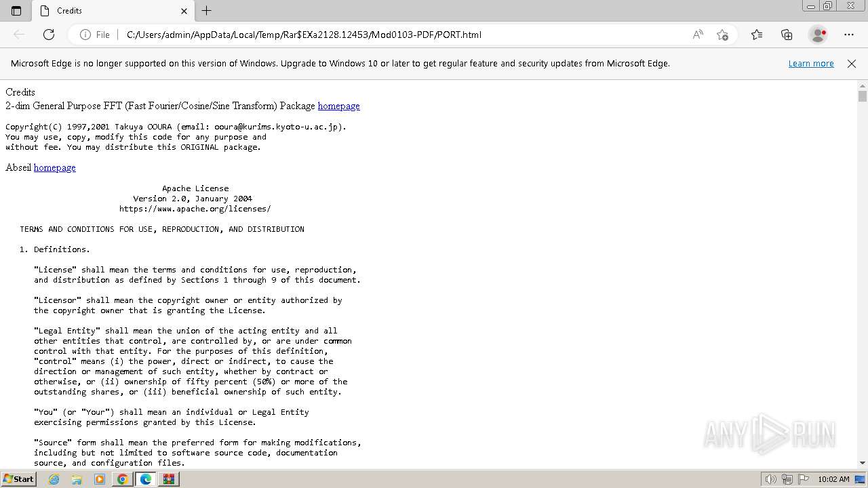Close the Credits tab
Screen dimensions: 868x488
(184, 11)
